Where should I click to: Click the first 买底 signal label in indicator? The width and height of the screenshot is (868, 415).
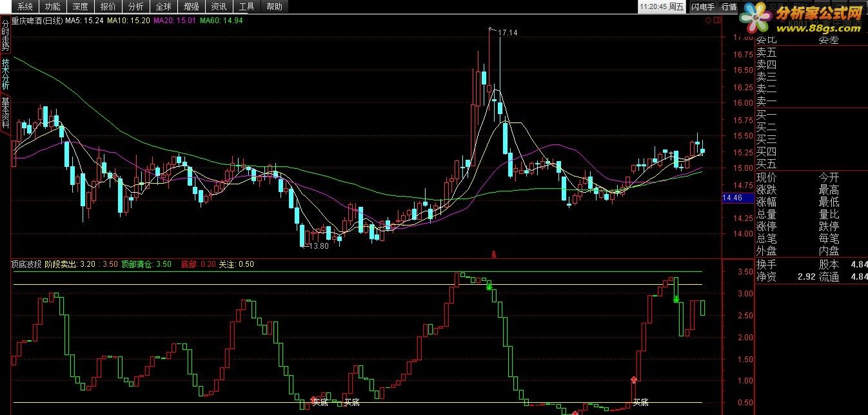tap(320, 403)
